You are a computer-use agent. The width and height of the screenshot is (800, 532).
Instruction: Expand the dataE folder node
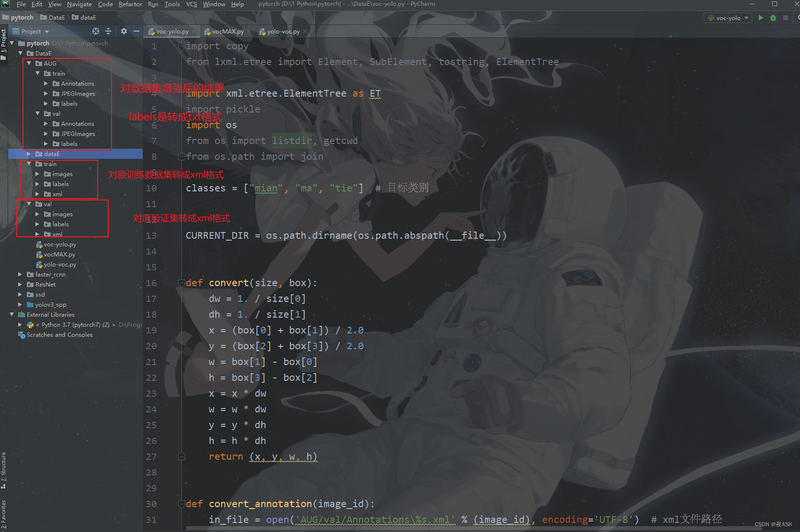29,154
